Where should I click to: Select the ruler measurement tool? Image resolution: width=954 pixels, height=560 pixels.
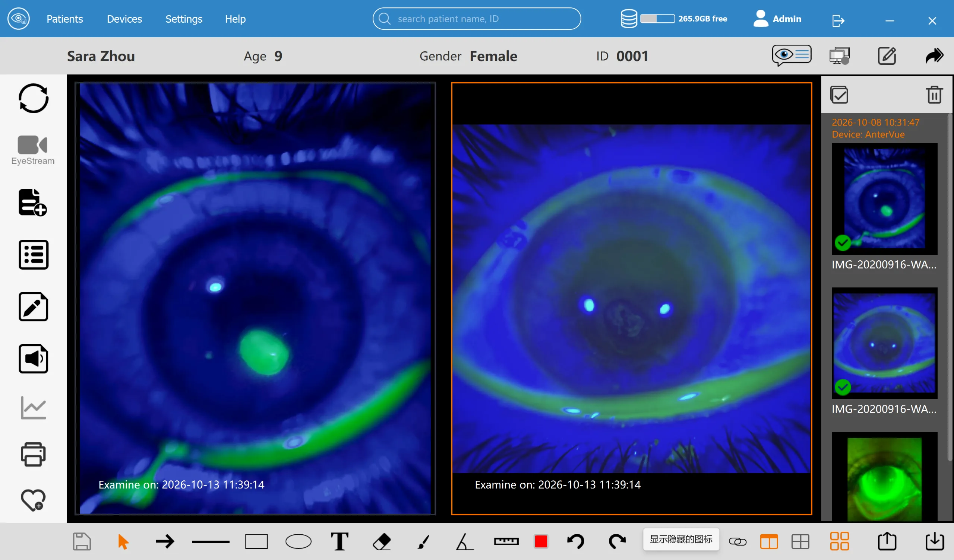tap(506, 541)
